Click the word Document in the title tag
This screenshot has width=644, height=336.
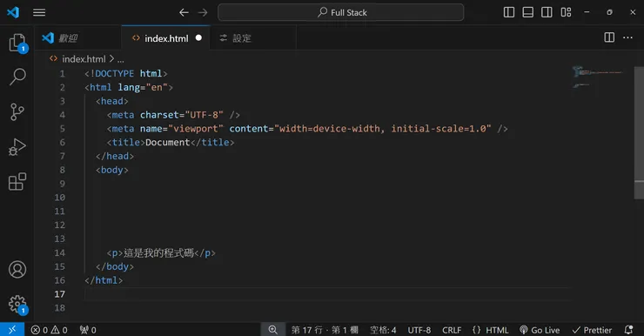click(168, 142)
